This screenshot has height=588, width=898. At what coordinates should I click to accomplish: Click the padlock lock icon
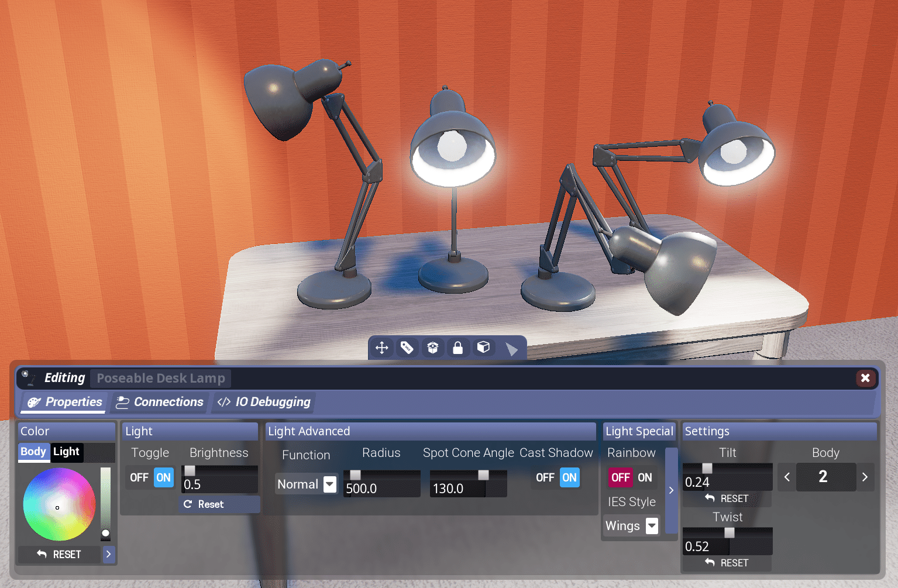(x=458, y=348)
